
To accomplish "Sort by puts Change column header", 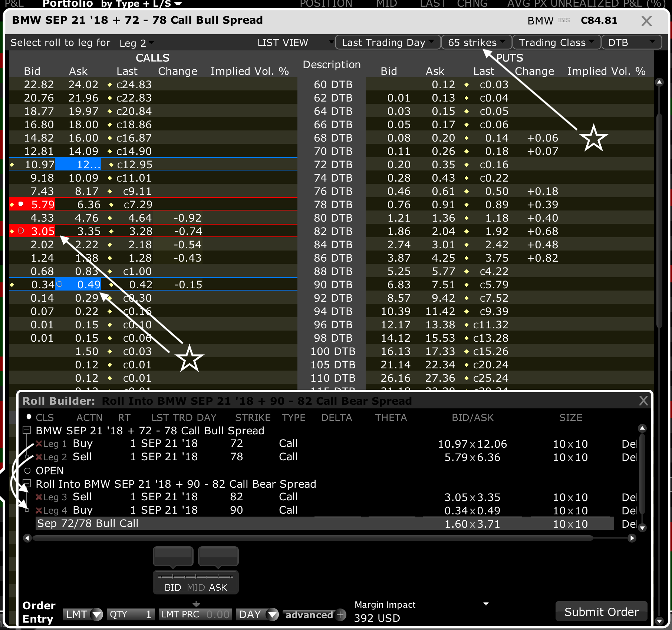I will (534, 71).
